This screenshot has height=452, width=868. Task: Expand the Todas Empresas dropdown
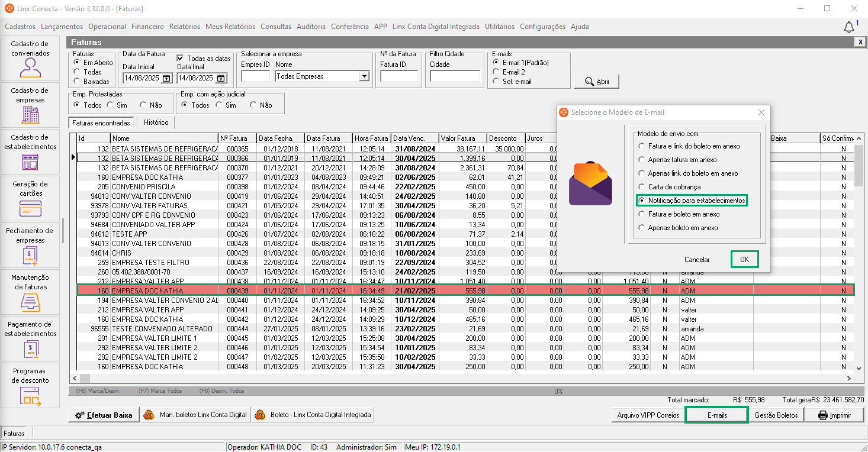click(364, 76)
